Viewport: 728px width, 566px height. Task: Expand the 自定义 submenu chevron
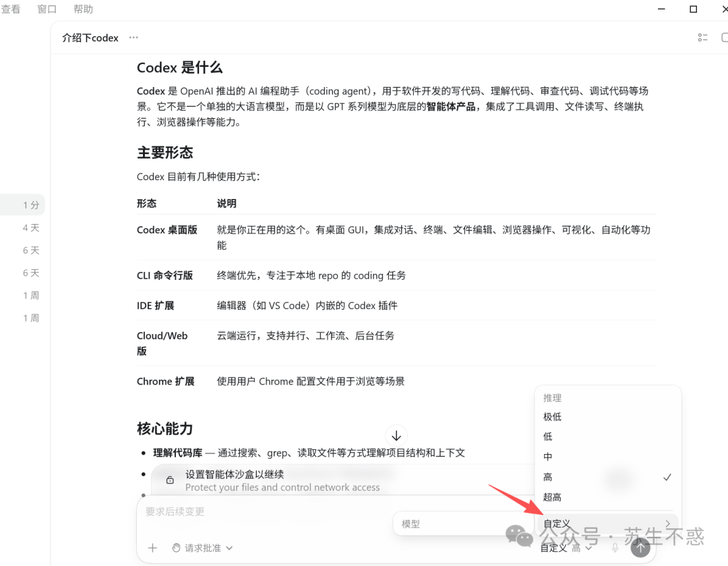tap(667, 523)
